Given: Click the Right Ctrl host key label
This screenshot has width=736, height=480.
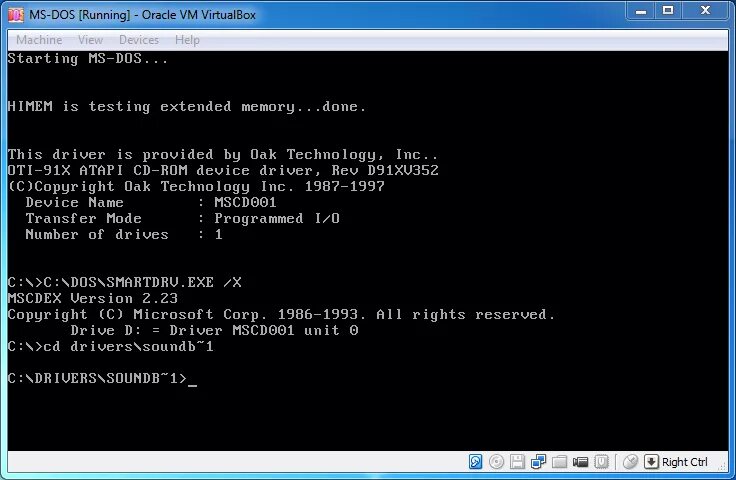Looking at the screenshot, I should point(684,462).
